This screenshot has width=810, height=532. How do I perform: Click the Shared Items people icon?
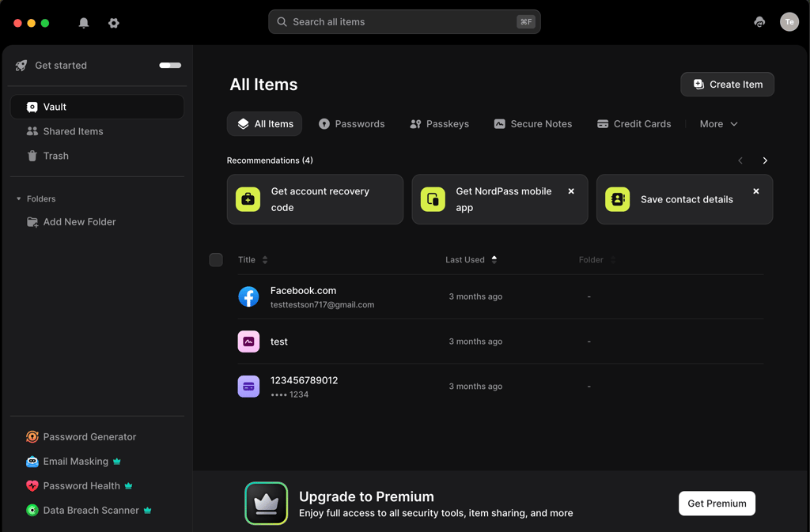[32, 131]
